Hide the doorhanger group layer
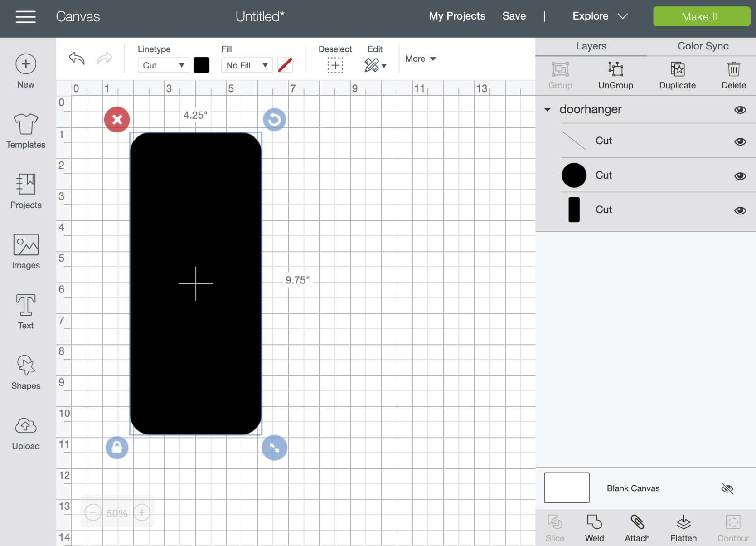Viewport: 756px width, 546px height. pos(740,110)
